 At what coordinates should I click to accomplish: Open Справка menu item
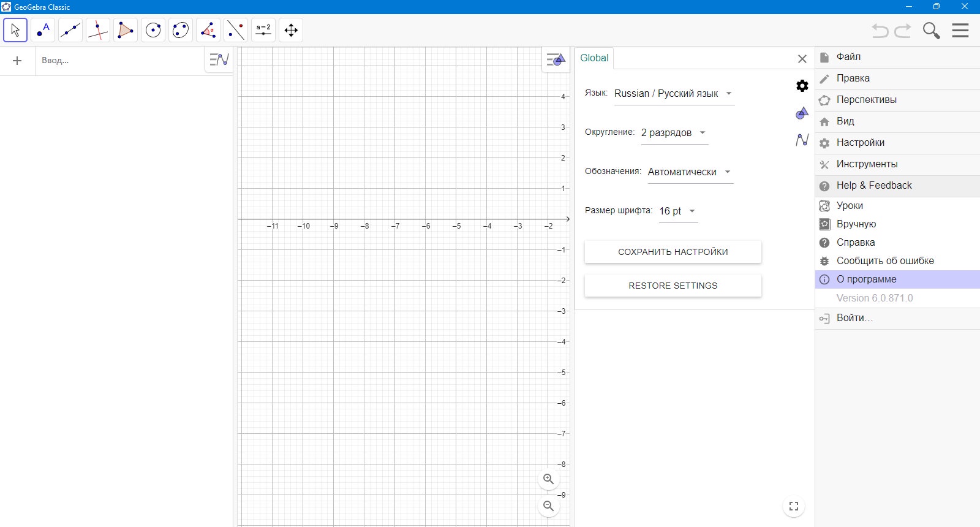[897, 243]
